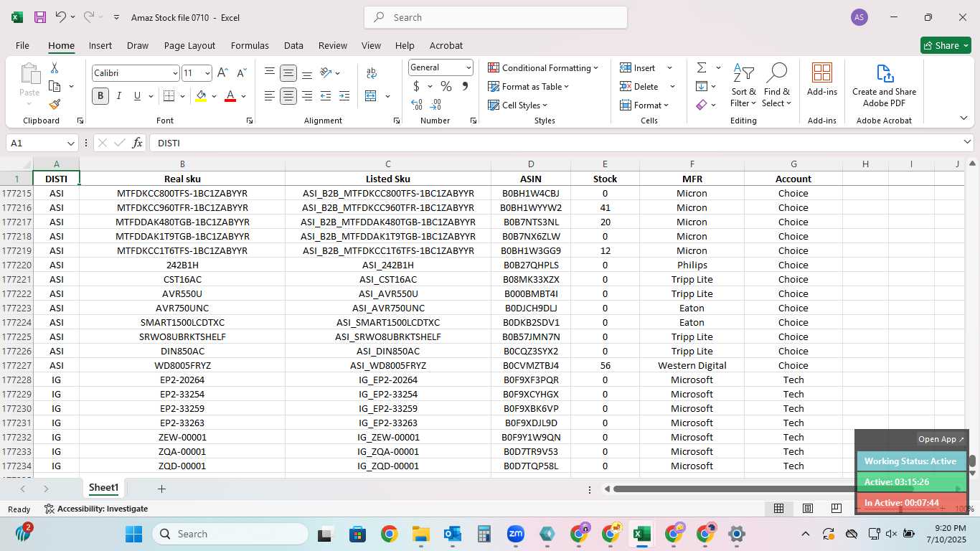This screenshot has height=551, width=980.
Task: Expand the Name Box dropdown arrow
Action: click(70, 143)
